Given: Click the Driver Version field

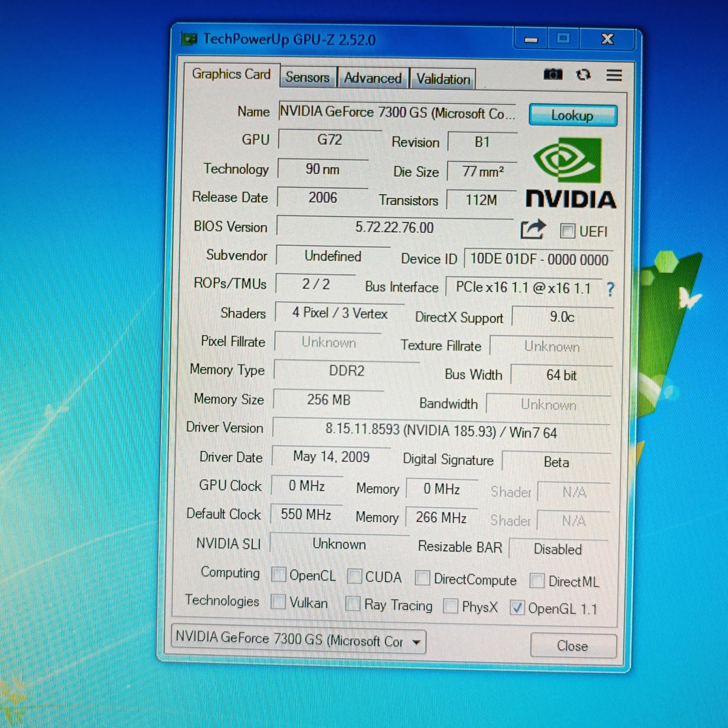Looking at the screenshot, I should tap(441, 431).
